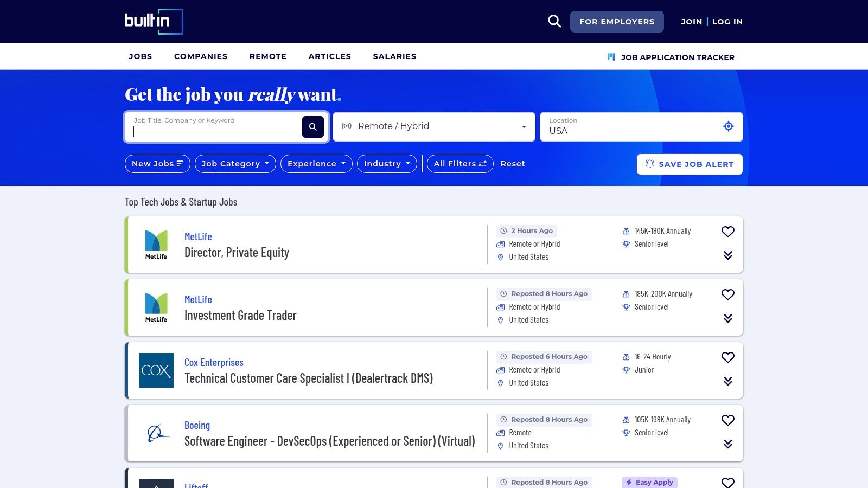868x488 pixels.
Task: Open the Director, Private Equity job title
Action: [237, 253]
